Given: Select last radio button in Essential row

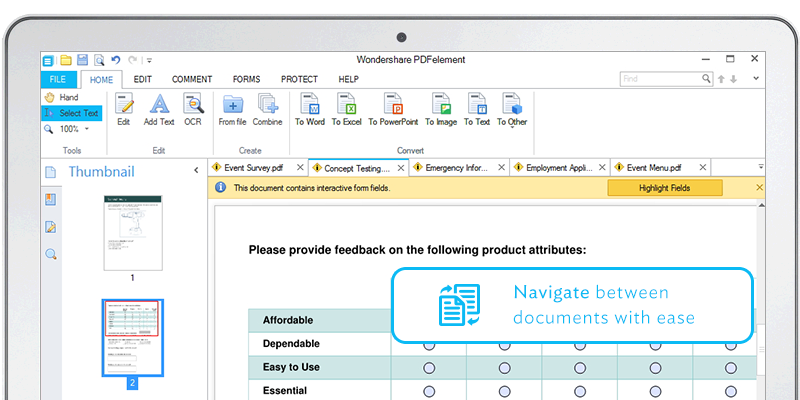Looking at the screenshot, I should point(731,391).
